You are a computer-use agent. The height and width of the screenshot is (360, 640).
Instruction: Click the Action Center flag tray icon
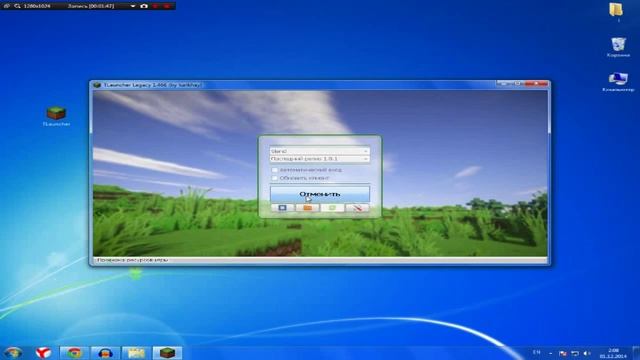pos(563,353)
